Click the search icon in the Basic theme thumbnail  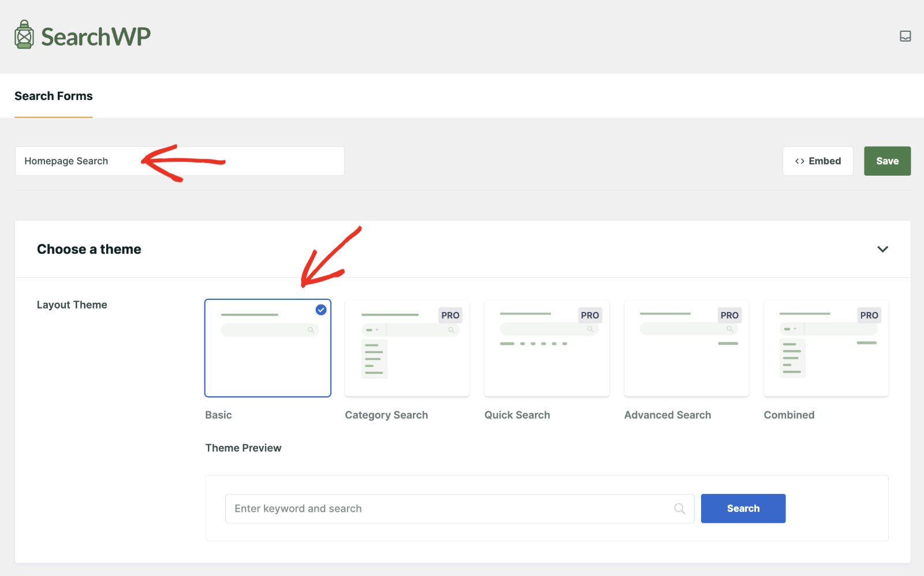click(312, 330)
